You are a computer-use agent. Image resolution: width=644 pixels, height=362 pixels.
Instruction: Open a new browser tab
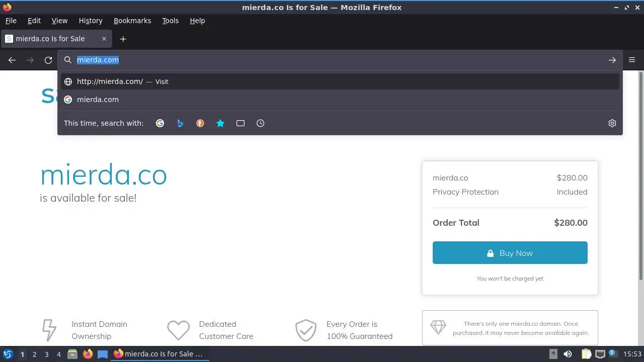tap(123, 39)
